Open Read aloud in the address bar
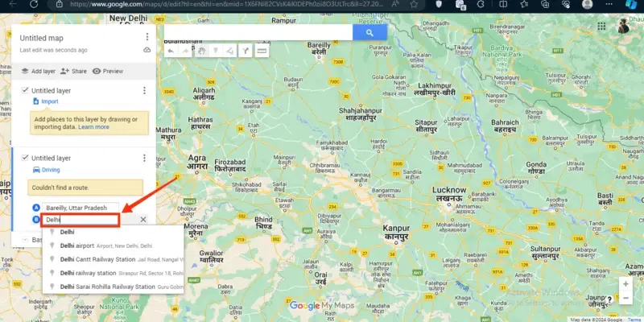 [x=396, y=4]
